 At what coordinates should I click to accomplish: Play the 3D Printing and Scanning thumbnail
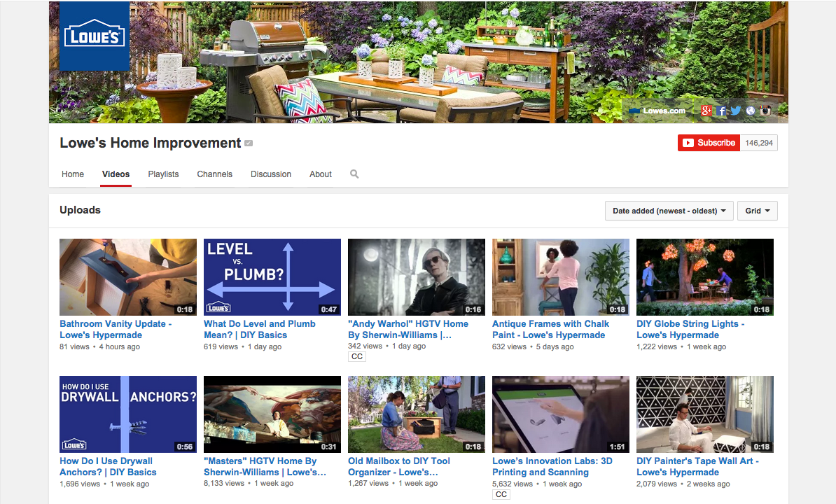coord(561,414)
